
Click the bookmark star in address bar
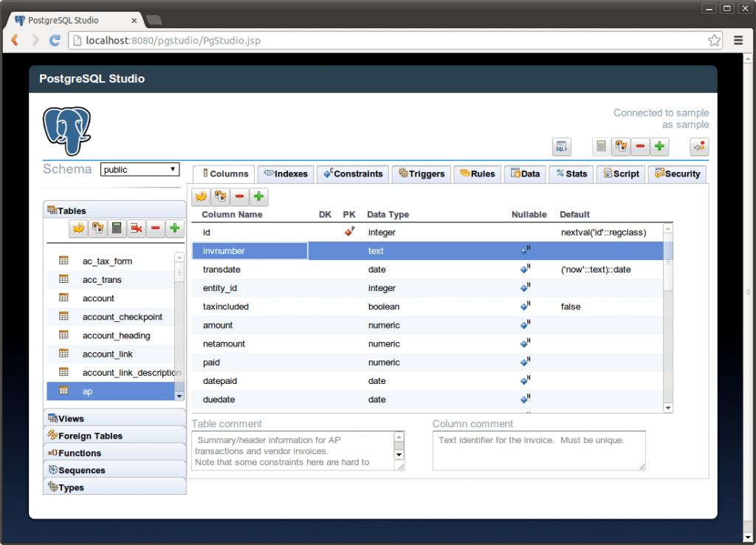(x=714, y=41)
